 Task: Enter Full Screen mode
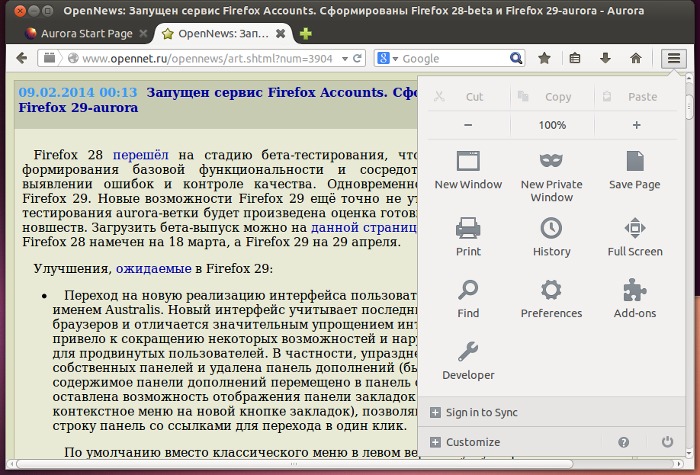click(634, 236)
